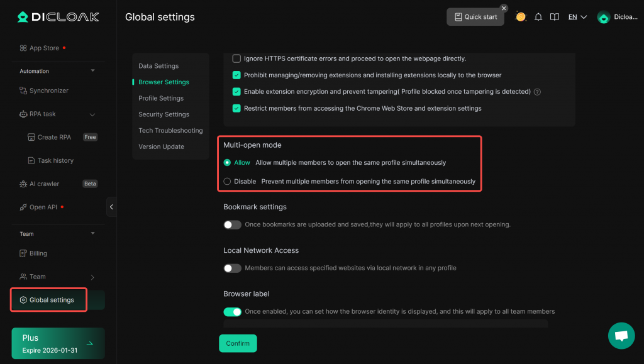Viewport: 644px width, 364px height.
Task: Collapse the sidebar with arrow handle
Action: pyautogui.click(x=111, y=207)
